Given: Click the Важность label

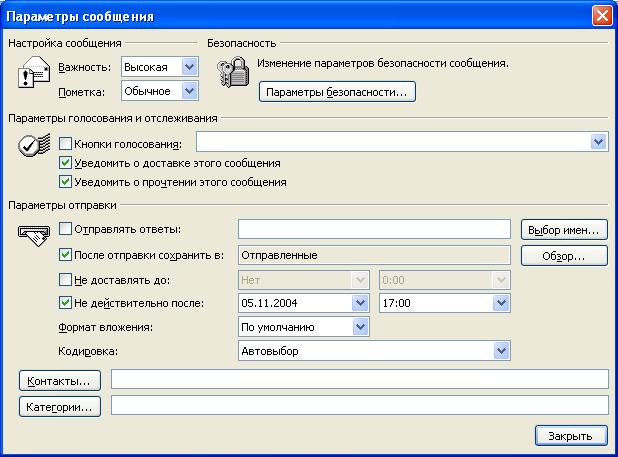Looking at the screenshot, I should [x=85, y=67].
